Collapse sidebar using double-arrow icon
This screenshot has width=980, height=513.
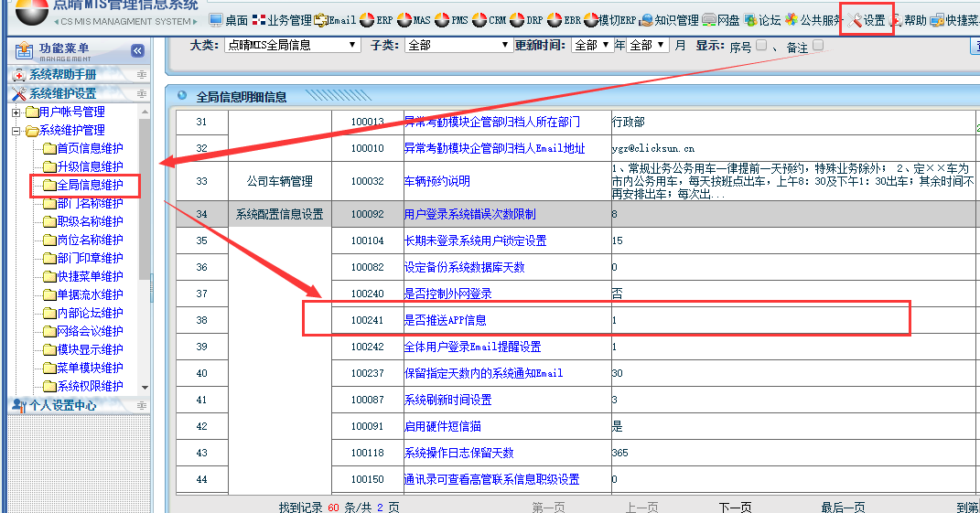pyautogui.click(x=137, y=51)
